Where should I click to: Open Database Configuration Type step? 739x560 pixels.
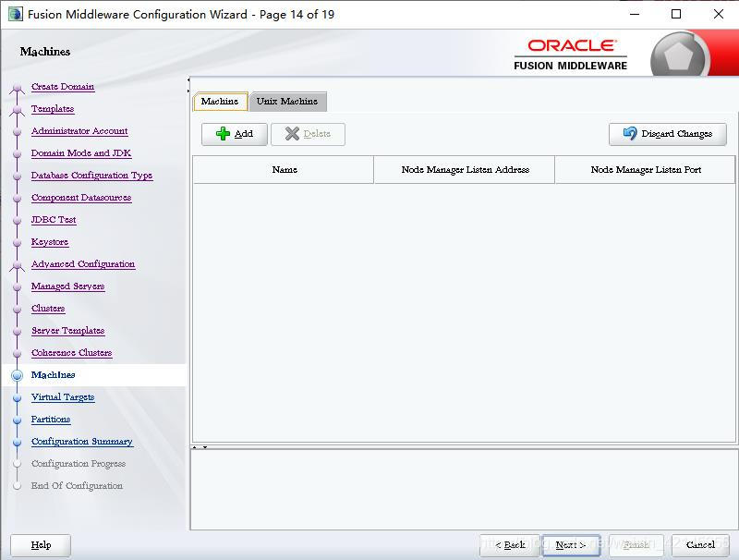point(91,176)
